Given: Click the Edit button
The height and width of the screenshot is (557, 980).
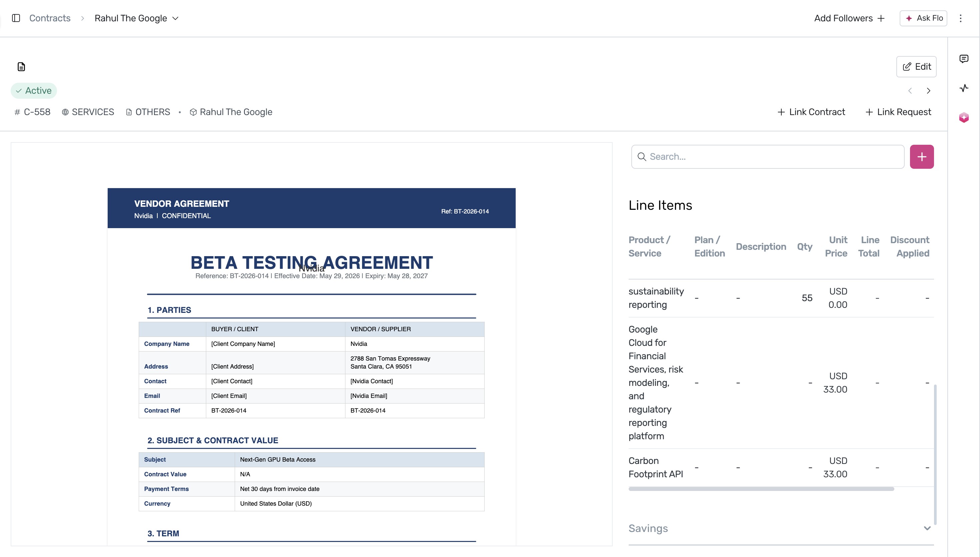Looking at the screenshot, I should 916,67.
